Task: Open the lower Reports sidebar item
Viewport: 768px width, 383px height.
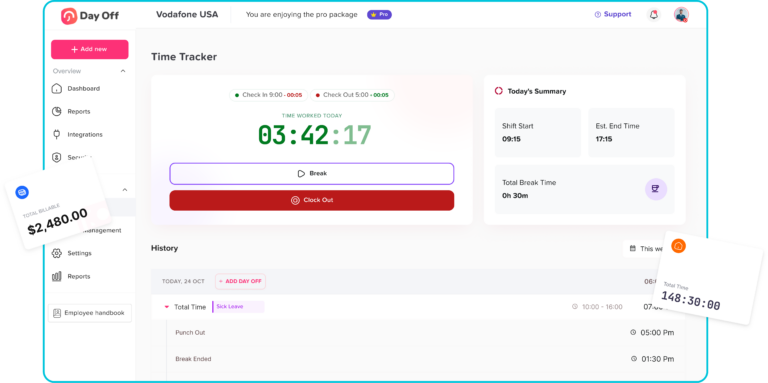Action: click(79, 276)
